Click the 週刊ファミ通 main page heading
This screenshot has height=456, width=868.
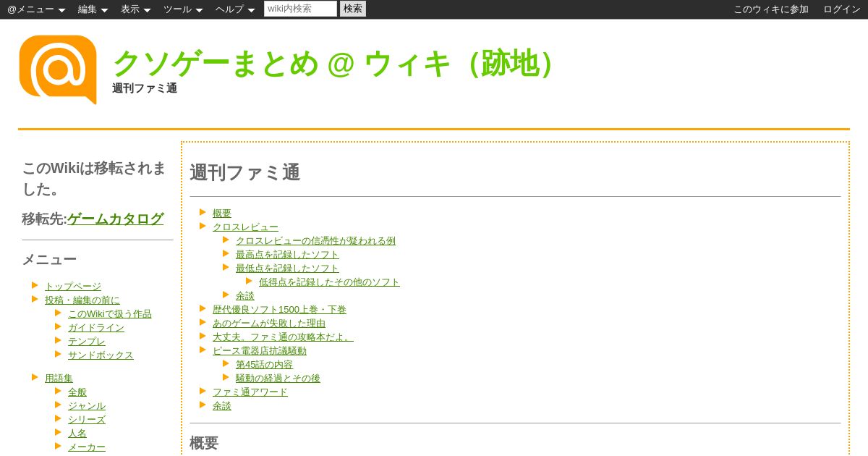[244, 172]
